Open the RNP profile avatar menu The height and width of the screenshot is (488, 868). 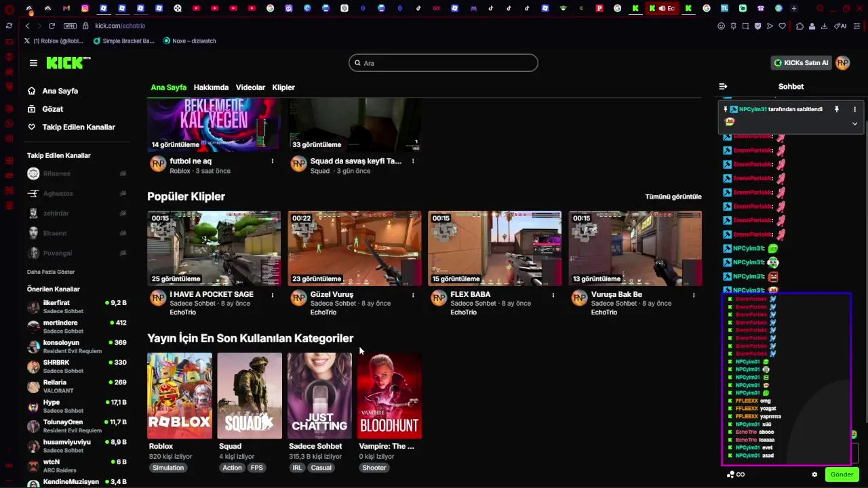pyautogui.click(x=842, y=63)
